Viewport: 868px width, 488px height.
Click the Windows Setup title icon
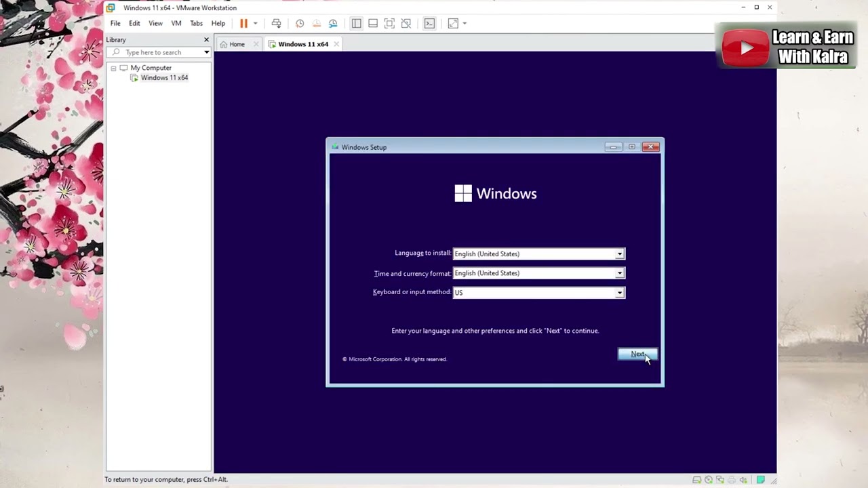335,147
